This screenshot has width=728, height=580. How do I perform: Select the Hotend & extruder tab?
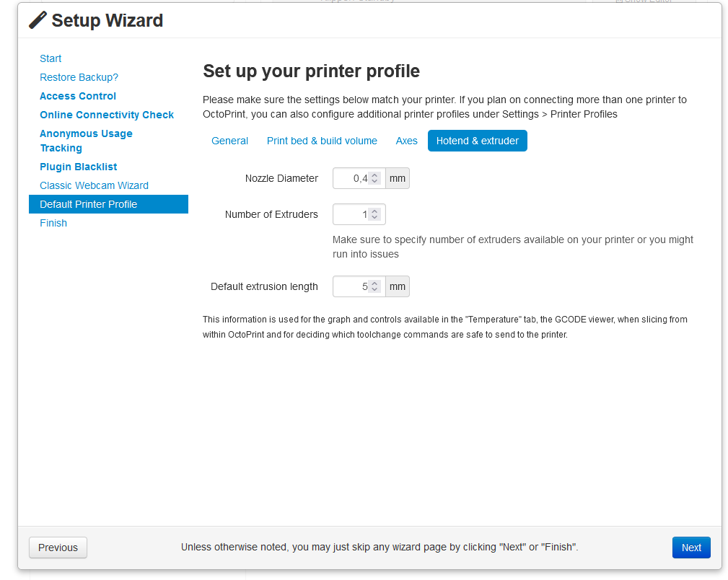tap(477, 141)
